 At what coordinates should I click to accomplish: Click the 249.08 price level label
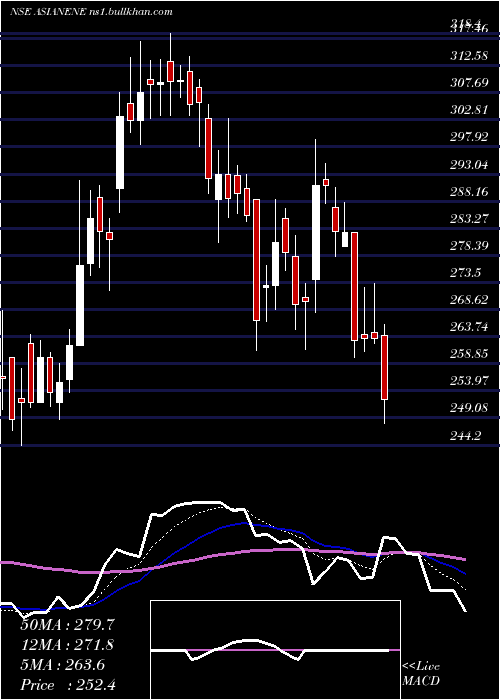click(x=468, y=408)
